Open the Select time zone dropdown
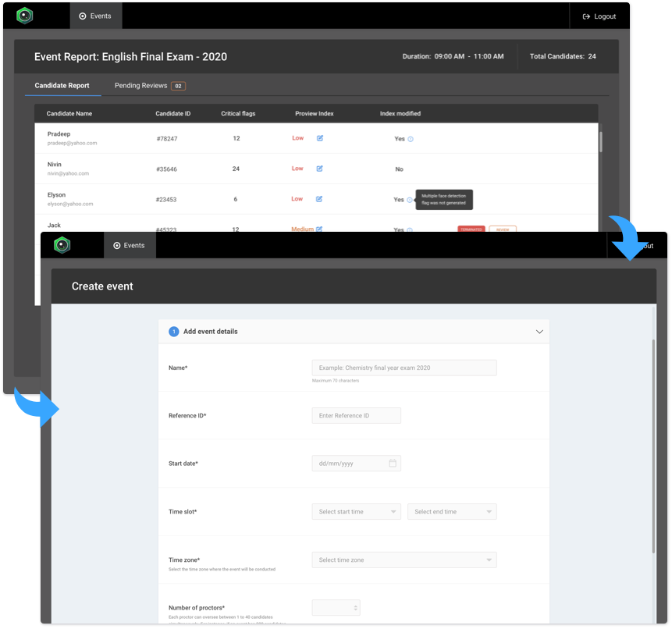Screen dimensions: 672x629 pyautogui.click(x=404, y=560)
